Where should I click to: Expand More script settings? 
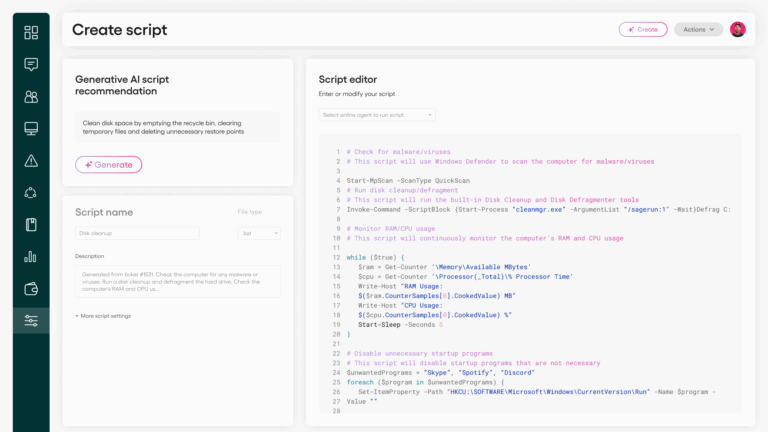tap(103, 316)
